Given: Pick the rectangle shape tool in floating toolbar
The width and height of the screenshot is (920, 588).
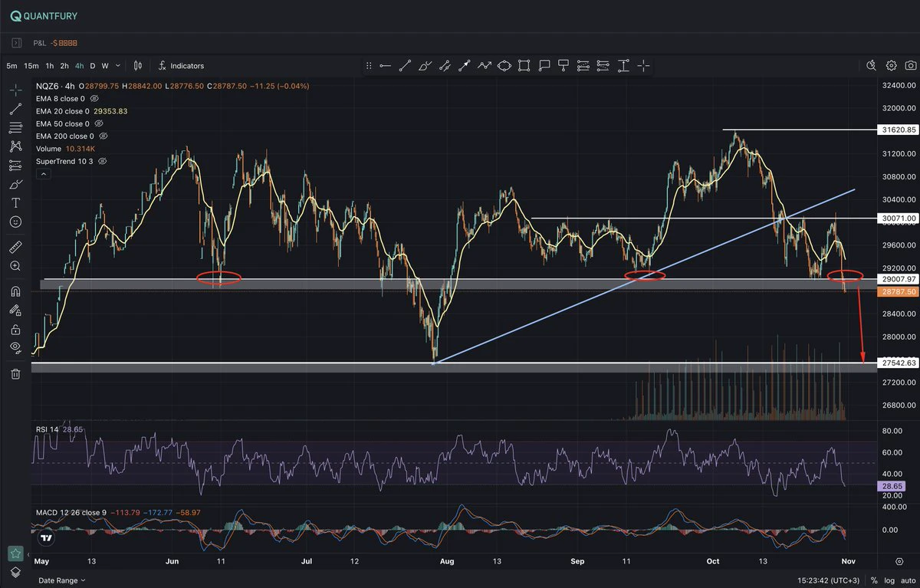Looking at the screenshot, I should [524, 66].
